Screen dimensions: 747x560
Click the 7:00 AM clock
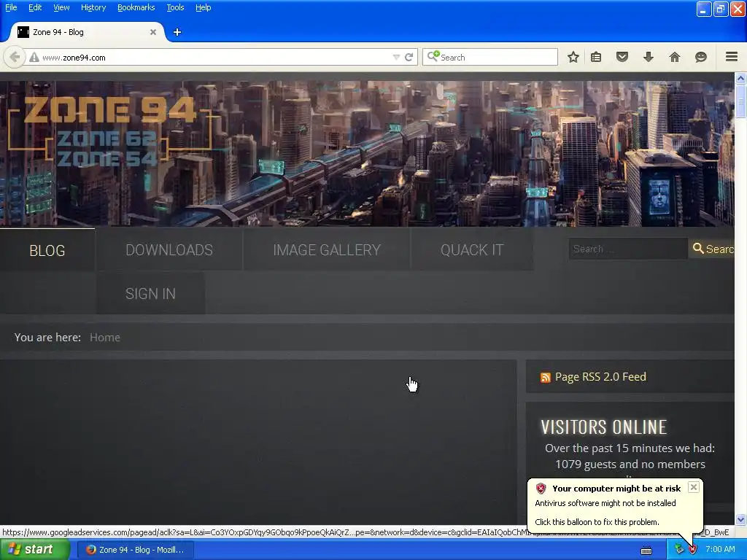tap(720, 550)
